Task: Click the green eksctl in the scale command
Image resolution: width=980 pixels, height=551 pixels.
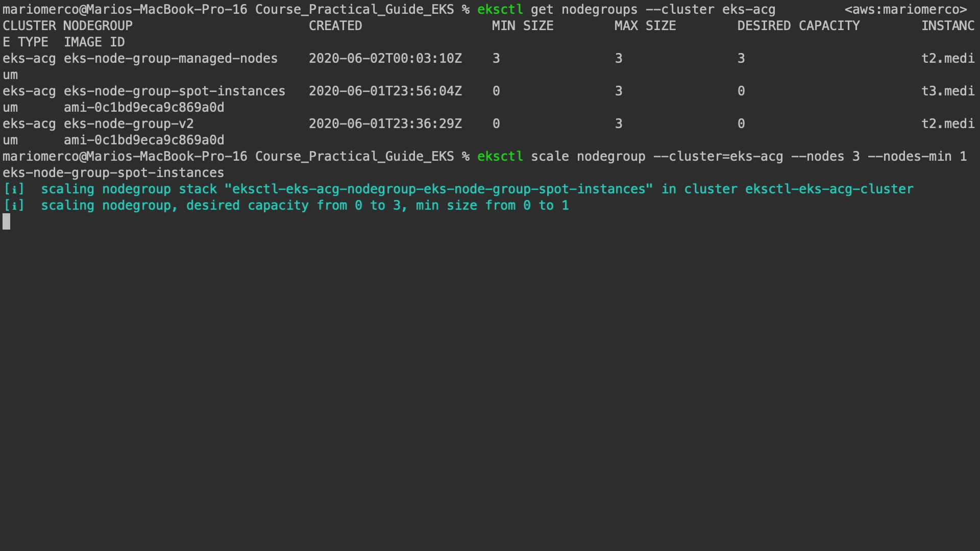Action: (500, 157)
